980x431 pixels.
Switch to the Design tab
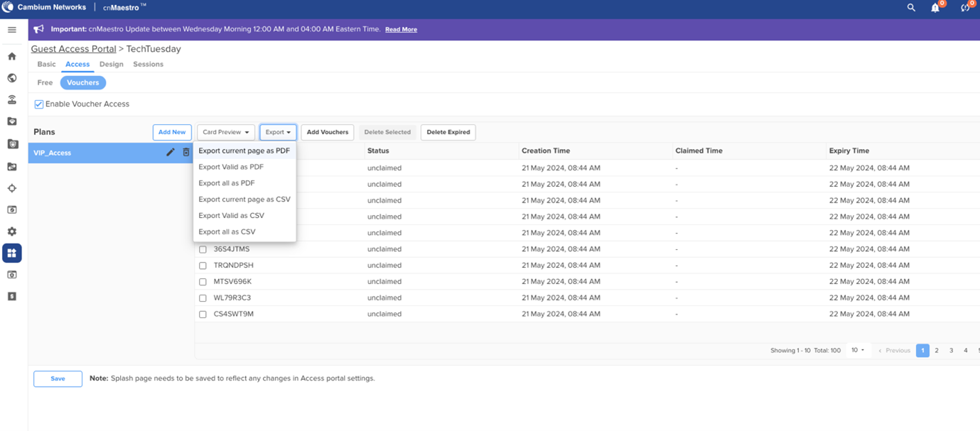[111, 64]
